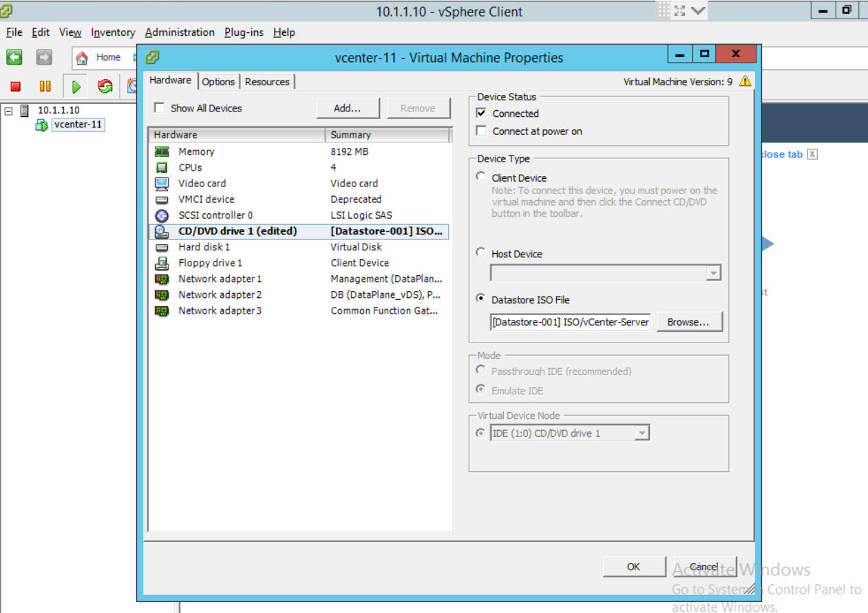Tick the Connect at power on checkbox
Screen dimensions: 868x613
pos(481,131)
